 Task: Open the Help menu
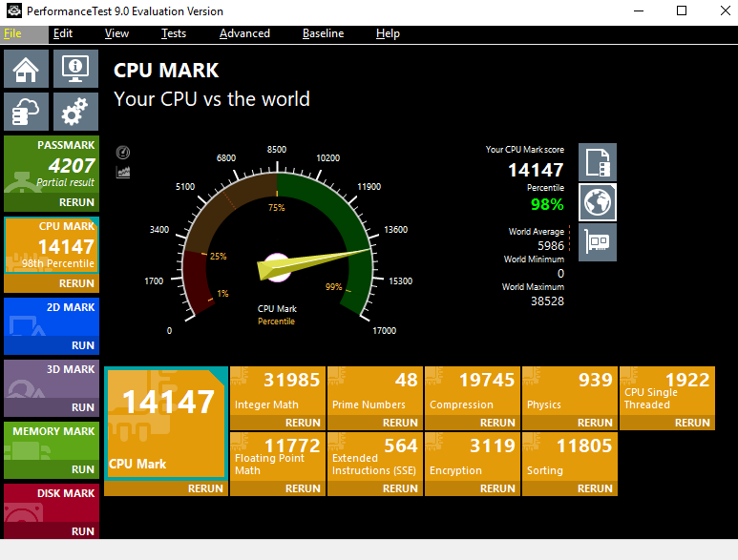388,33
